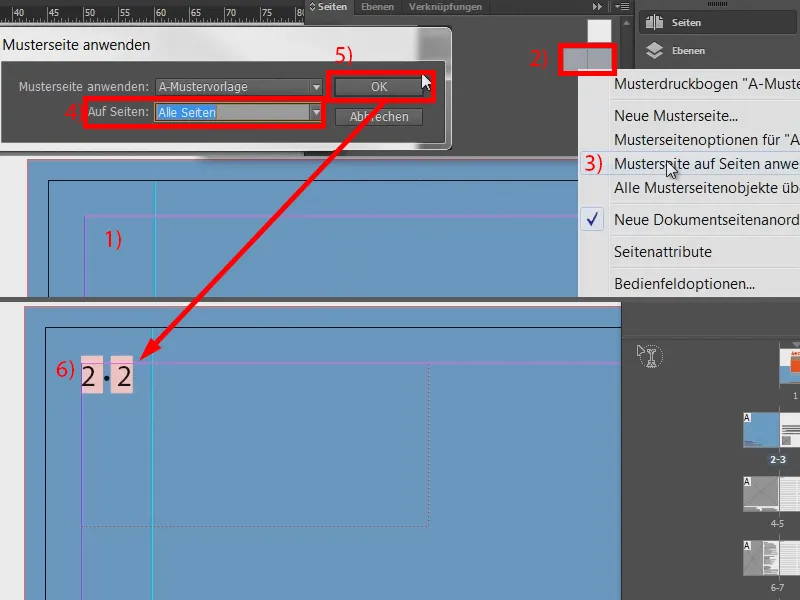Click the spread label 6-7
Image resolution: width=800 pixels, height=600 pixels.
click(778, 588)
